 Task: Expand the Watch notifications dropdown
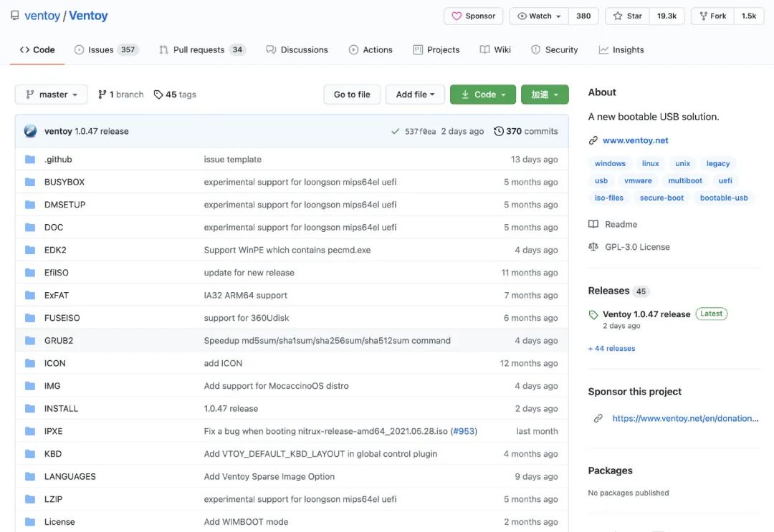point(539,16)
